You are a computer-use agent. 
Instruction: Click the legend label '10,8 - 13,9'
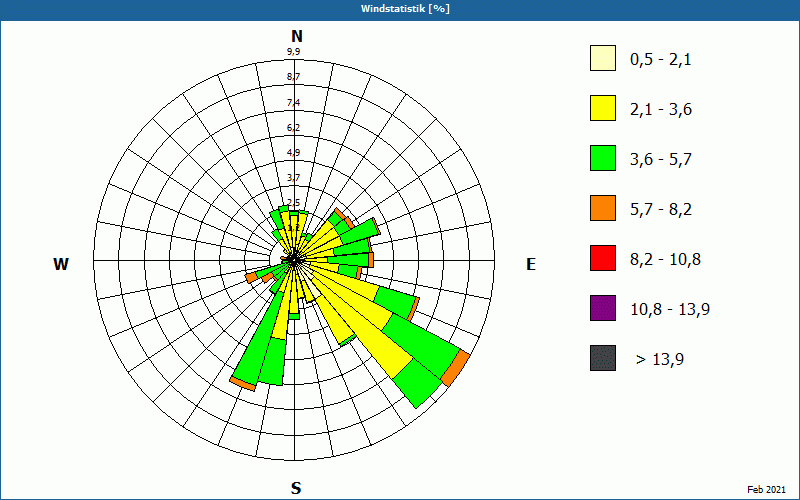pyautogui.click(x=670, y=310)
